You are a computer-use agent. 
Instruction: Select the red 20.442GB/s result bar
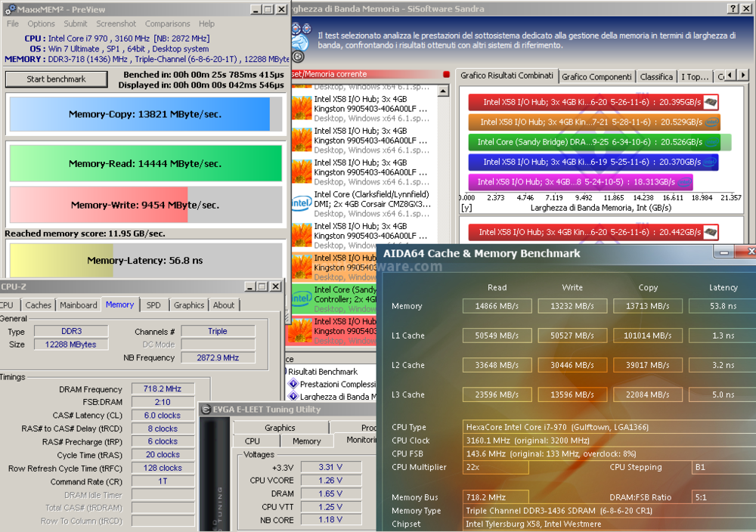pyautogui.click(x=593, y=232)
